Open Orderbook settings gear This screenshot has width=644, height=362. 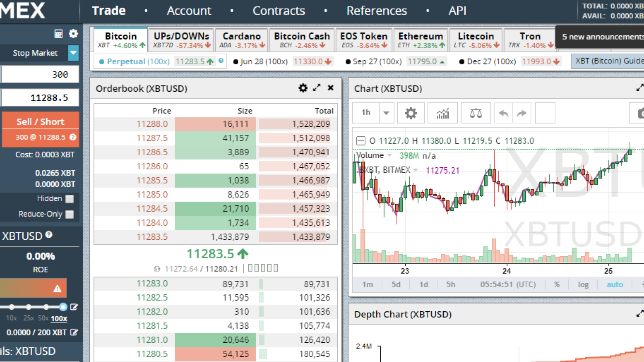click(x=303, y=88)
